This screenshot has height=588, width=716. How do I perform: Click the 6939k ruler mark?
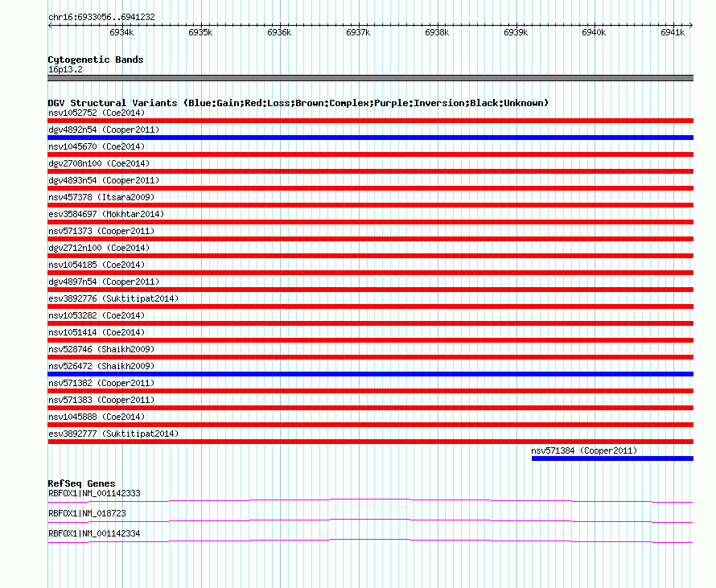(516, 32)
